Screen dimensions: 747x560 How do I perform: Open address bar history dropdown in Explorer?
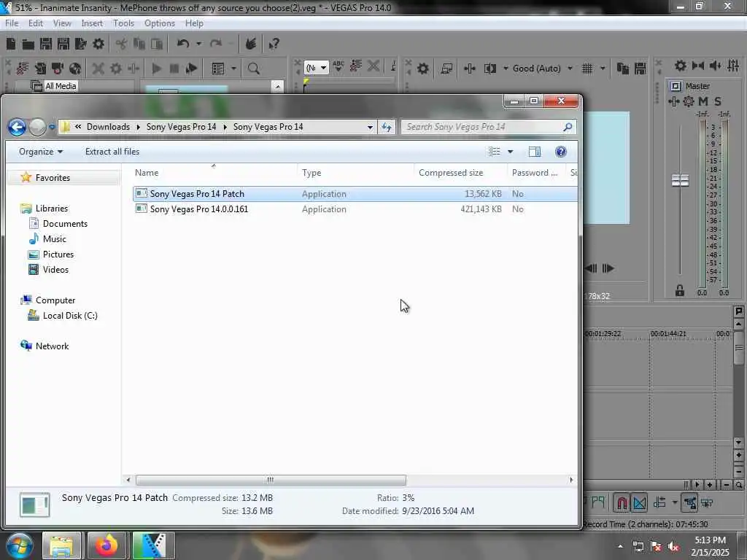click(370, 127)
